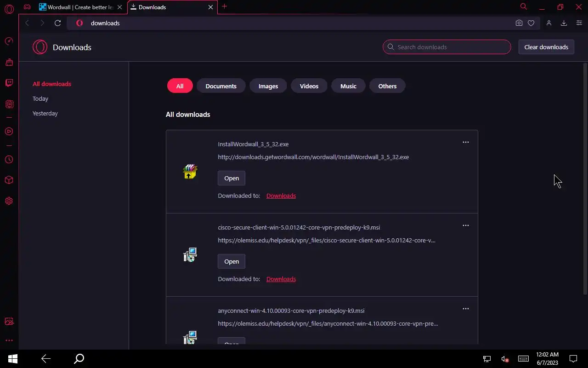Filter downloads by Documents

tap(221, 86)
